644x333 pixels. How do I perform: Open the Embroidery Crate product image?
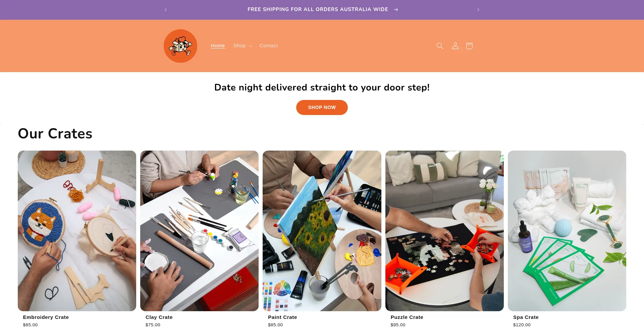(77, 231)
